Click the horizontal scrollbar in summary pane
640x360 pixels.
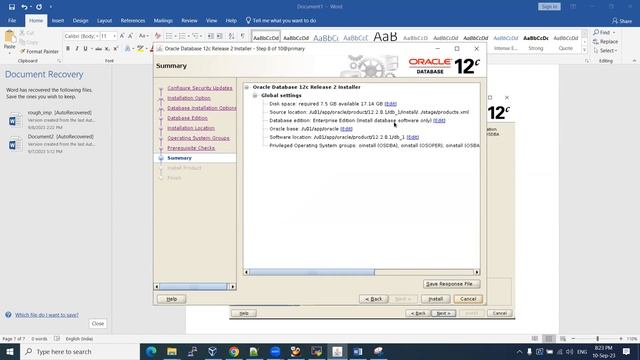coord(312,272)
